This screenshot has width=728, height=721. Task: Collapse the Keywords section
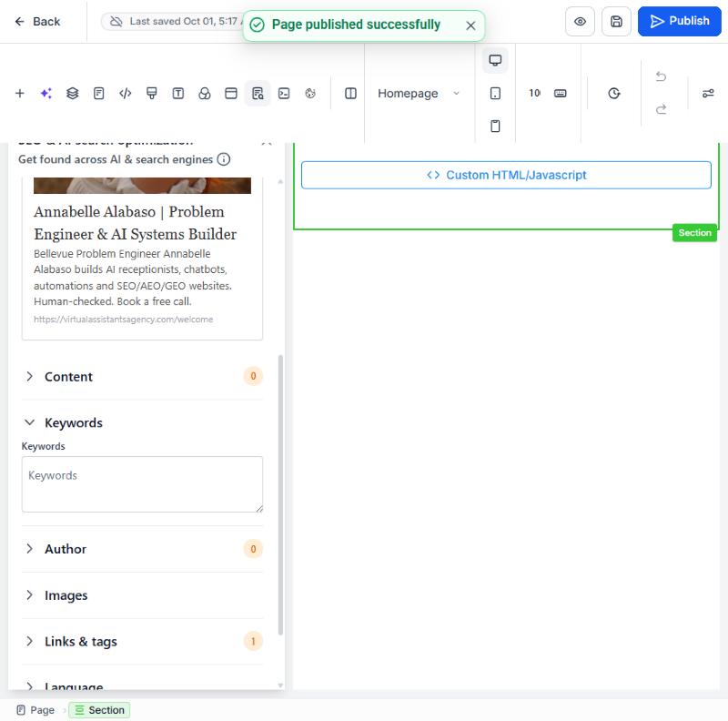point(142,422)
